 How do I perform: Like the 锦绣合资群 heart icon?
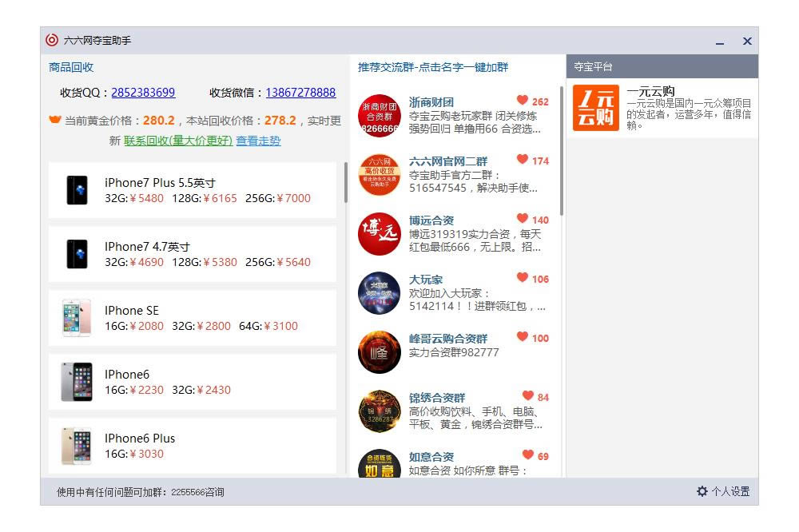528,395
